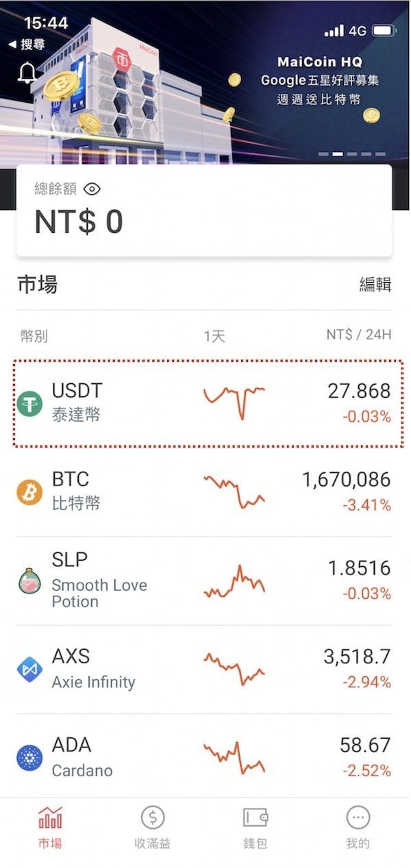Select the AXS 3,518.7 price value

pos(356,657)
